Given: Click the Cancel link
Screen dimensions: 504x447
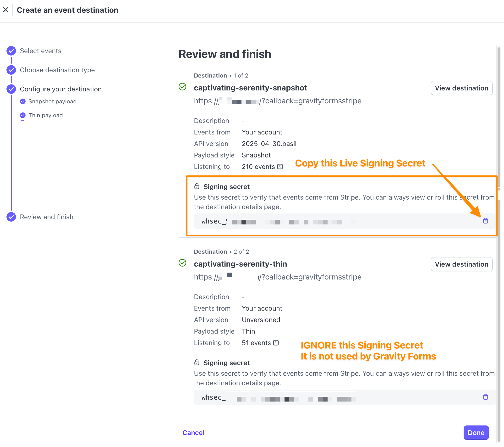Looking at the screenshot, I should point(193,432).
